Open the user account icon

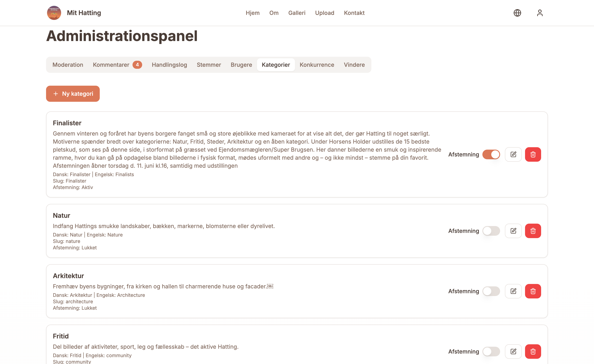540,13
